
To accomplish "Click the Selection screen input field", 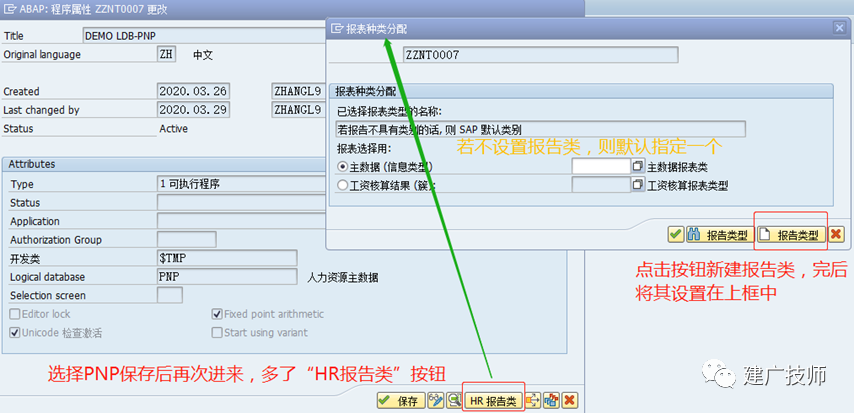I will tap(170, 295).
